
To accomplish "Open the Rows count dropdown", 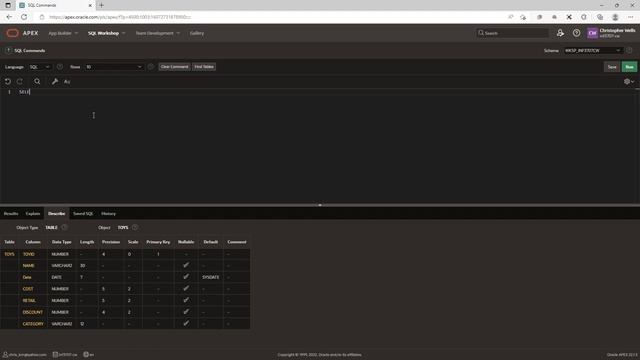I will pyautogui.click(x=114, y=67).
